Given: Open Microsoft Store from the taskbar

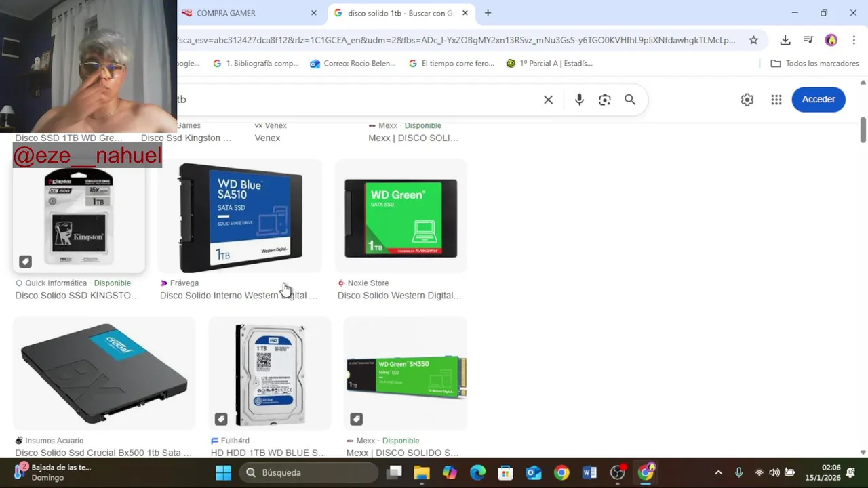Looking at the screenshot, I should [505, 472].
